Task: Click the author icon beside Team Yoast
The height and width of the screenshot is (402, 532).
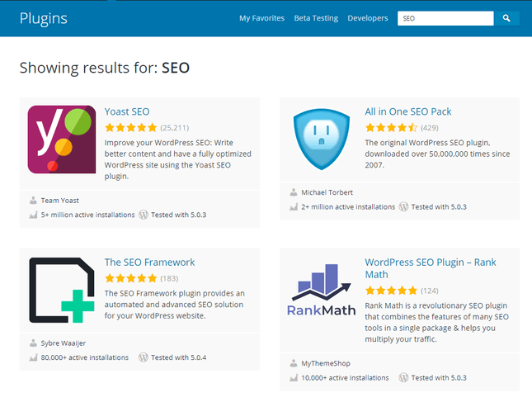Action: coord(33,201)
